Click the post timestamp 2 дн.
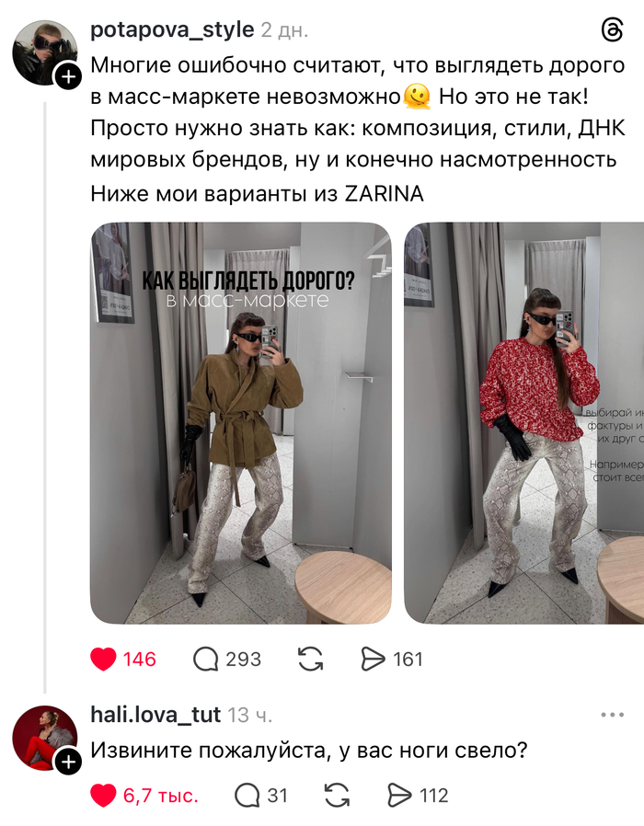Image resolution: width=644 pixels, height=826 pixels. click(x=284, y=30)
